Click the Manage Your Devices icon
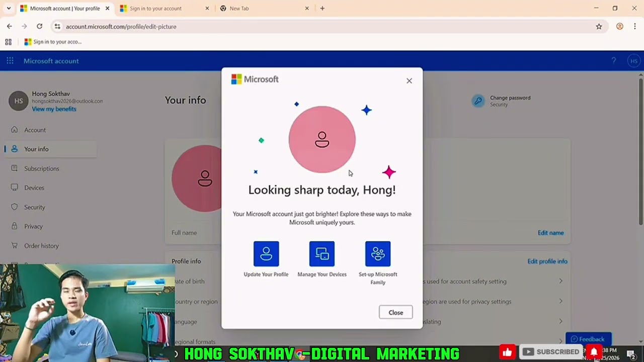 coord(322,254)
